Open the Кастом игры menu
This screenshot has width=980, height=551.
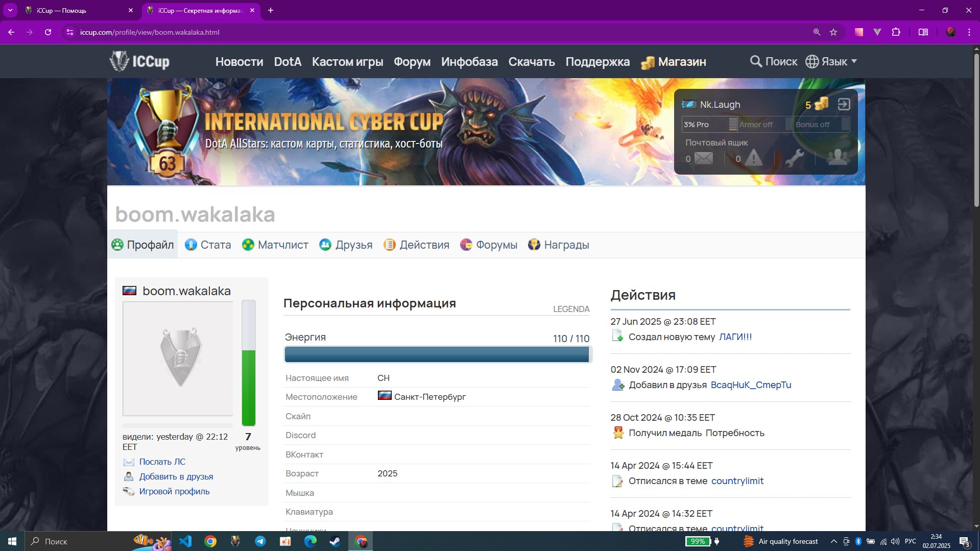coord(347,62)
